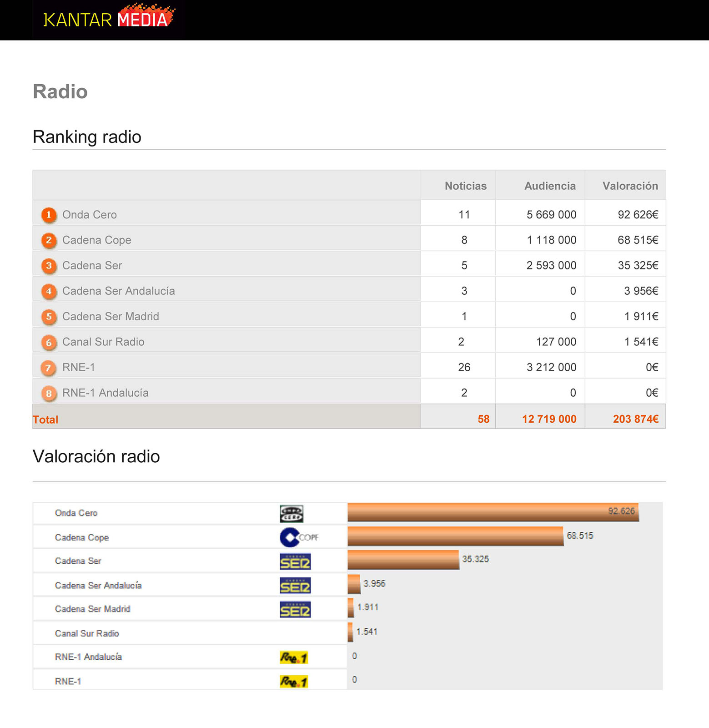Image resolution: width=709 pixels, height=728 pixels.
Task: Click the total valoración 203 874€ cell
Action: tap(635, 419)
